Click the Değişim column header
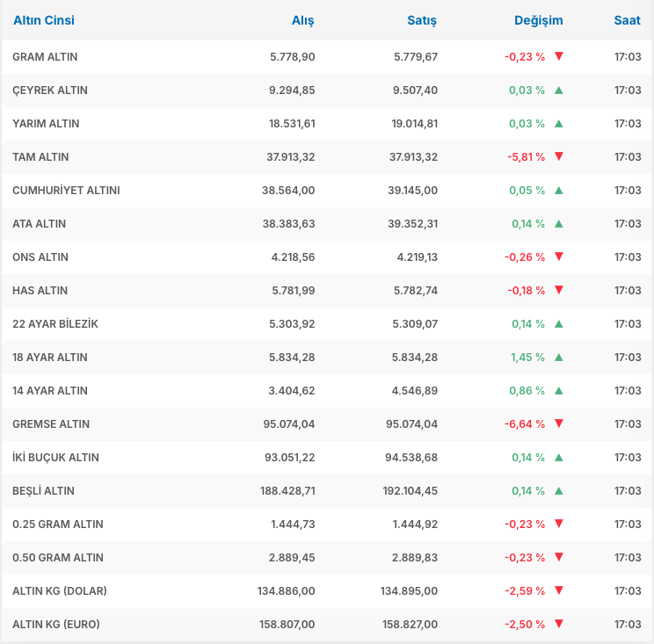Screen dimensions: 654x644 538,20
